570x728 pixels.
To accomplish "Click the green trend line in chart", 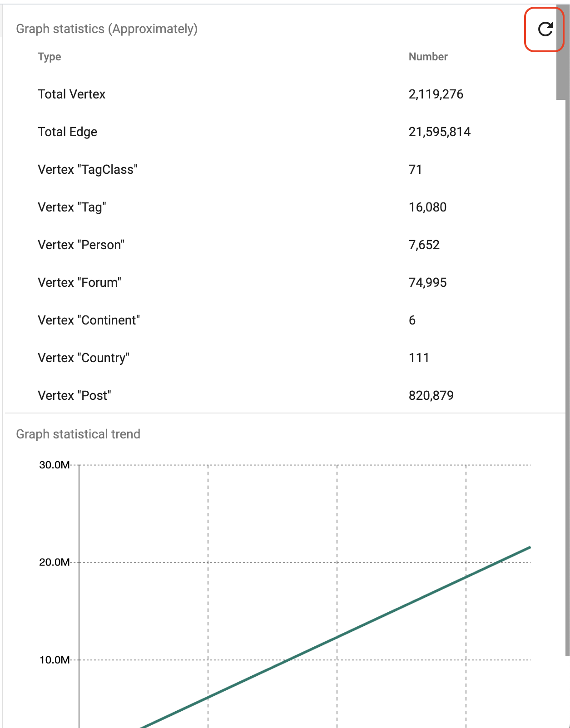I will tap(337, 637).
